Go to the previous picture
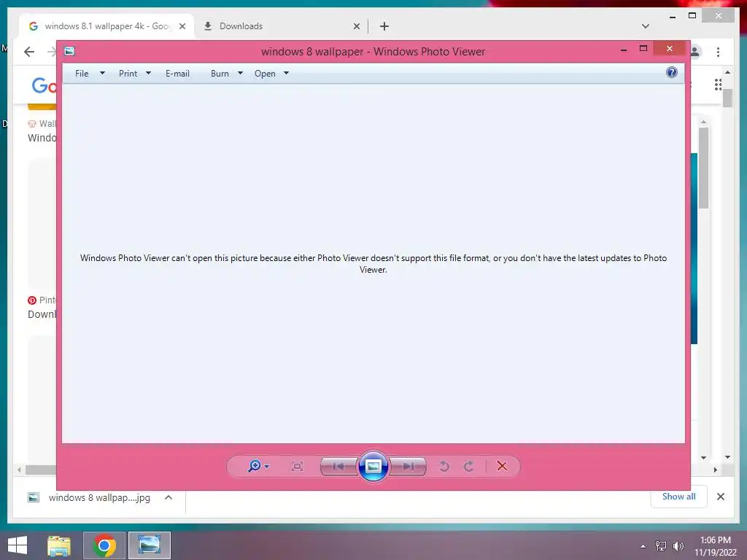Viewport: 747px width, 560px height. 338,466
